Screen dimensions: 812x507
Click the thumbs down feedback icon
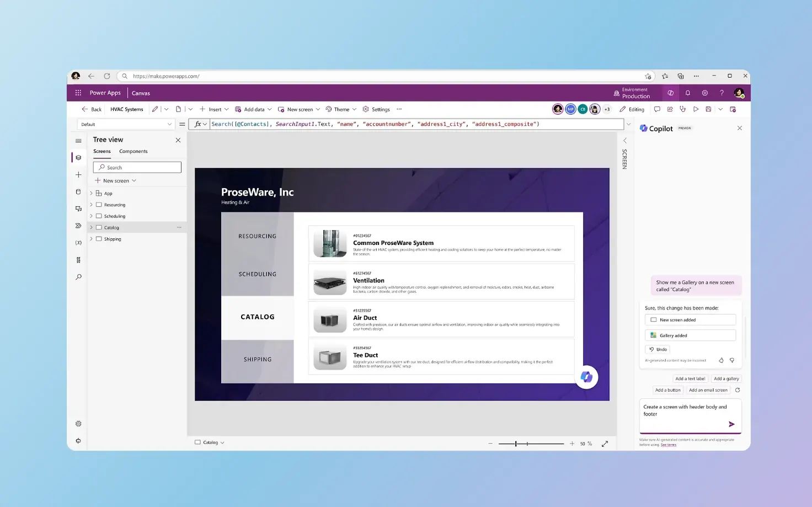732,360
